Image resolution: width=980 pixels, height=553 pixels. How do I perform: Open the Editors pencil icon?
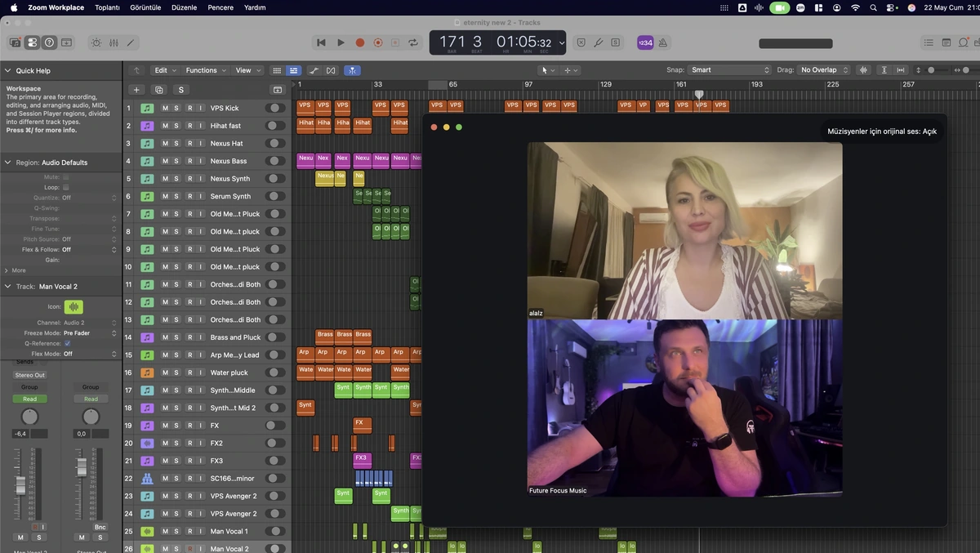pyautogui.click(x=130, y=42)
